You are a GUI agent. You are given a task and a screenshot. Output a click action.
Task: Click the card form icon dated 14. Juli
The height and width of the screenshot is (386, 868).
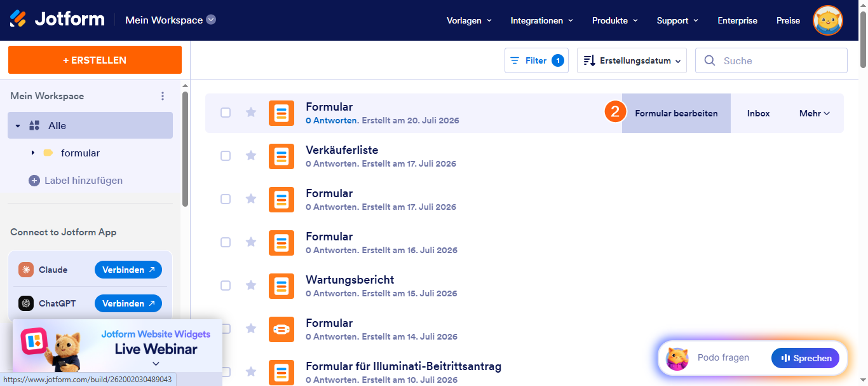point(281,329)
